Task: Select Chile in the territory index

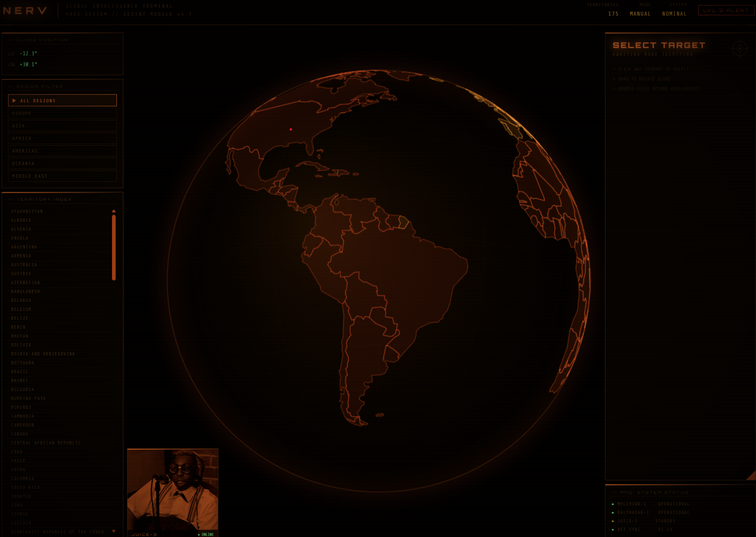Action: pyautogui.click(x=59, y=461)
